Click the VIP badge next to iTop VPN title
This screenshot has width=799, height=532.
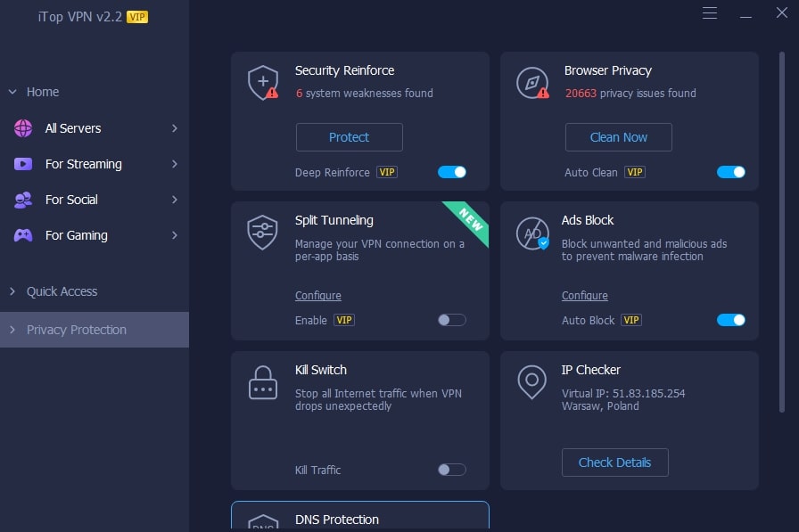click(x=137, y=17)
